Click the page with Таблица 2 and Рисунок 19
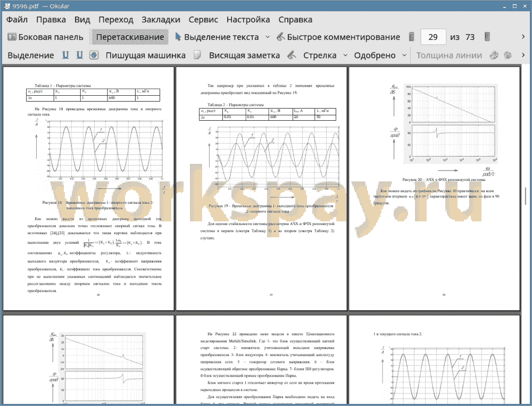The image size is (532, 406). coord(261,188)
